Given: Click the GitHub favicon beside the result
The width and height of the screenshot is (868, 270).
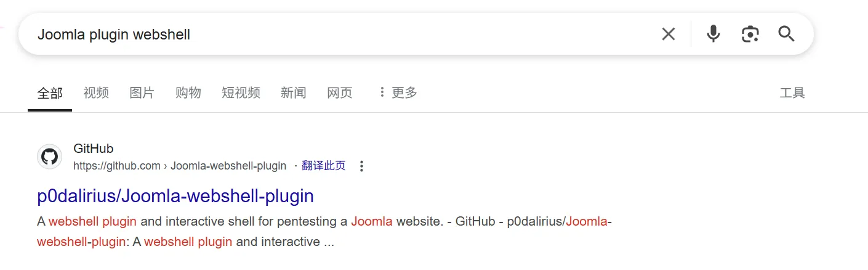Looking at the screenshot, I should (x=49, y=157).
